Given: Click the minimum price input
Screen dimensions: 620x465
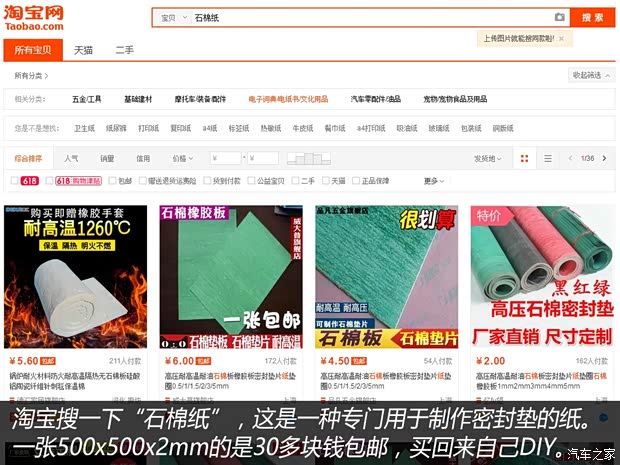Looking at the screenshot, I should coord(225,159).
